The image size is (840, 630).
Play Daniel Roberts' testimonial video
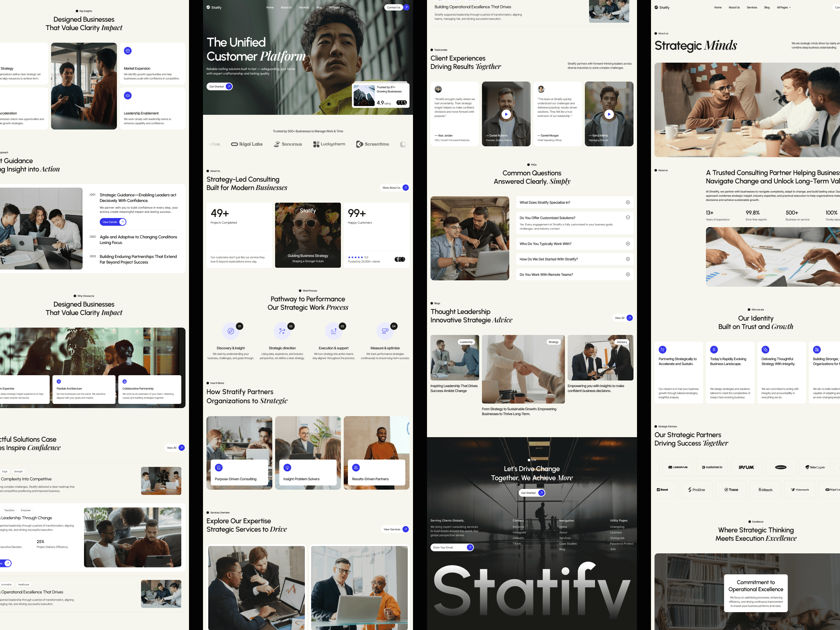pos(506,114)
